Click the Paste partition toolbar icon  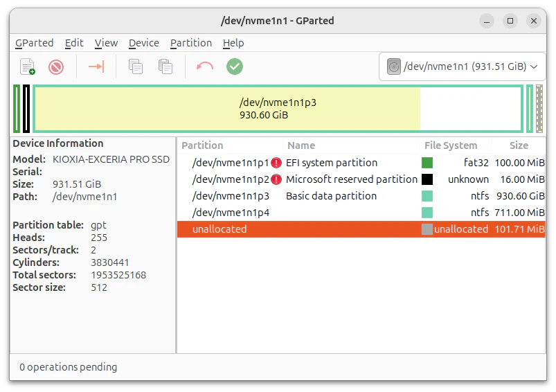165,66
